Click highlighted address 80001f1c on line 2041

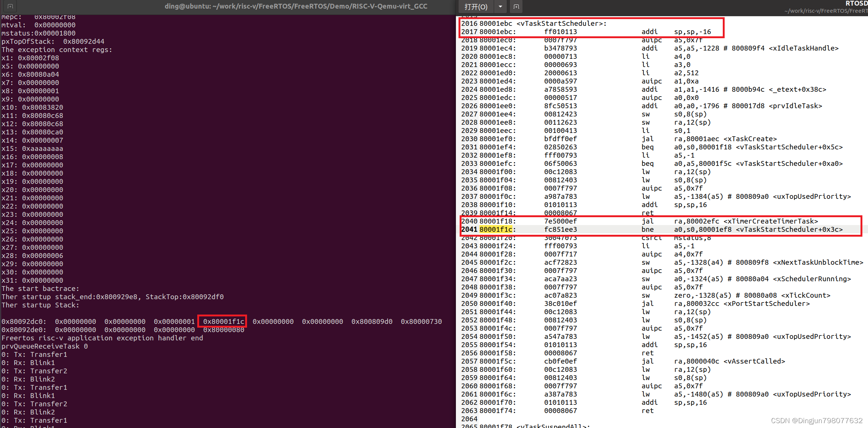(x=496, y=229)
